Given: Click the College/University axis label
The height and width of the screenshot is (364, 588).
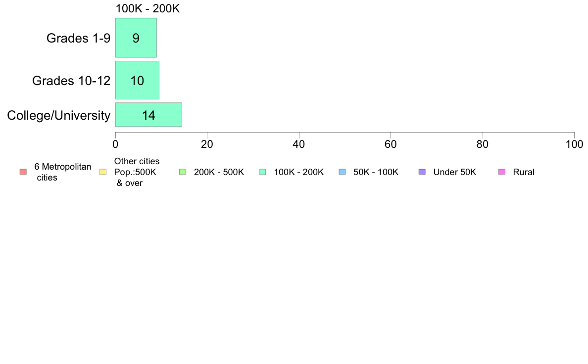Looking at the screenshot, I should pyautogui.click(x=59, y=115).
